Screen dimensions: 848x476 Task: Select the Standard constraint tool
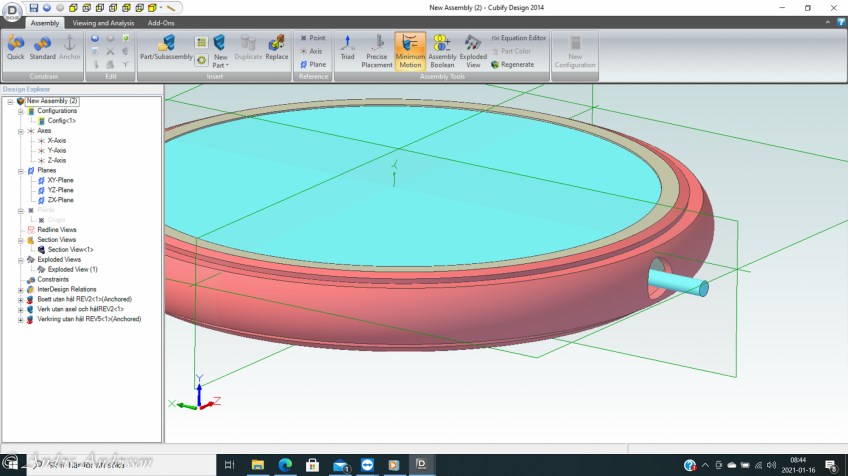point(43,47)
